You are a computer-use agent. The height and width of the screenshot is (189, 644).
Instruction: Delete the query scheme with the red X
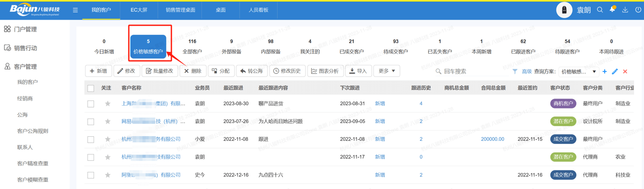coord(625,71)
